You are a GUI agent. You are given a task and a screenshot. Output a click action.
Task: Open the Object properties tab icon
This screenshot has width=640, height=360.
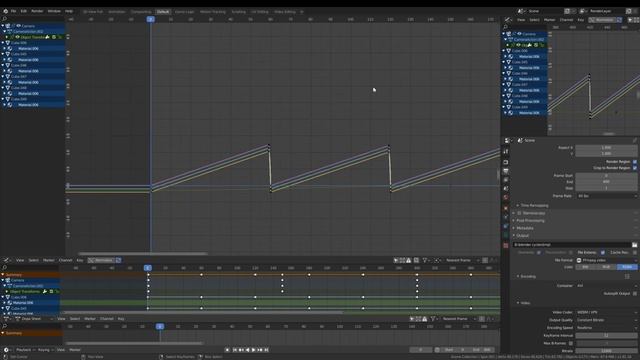point(506,208)
